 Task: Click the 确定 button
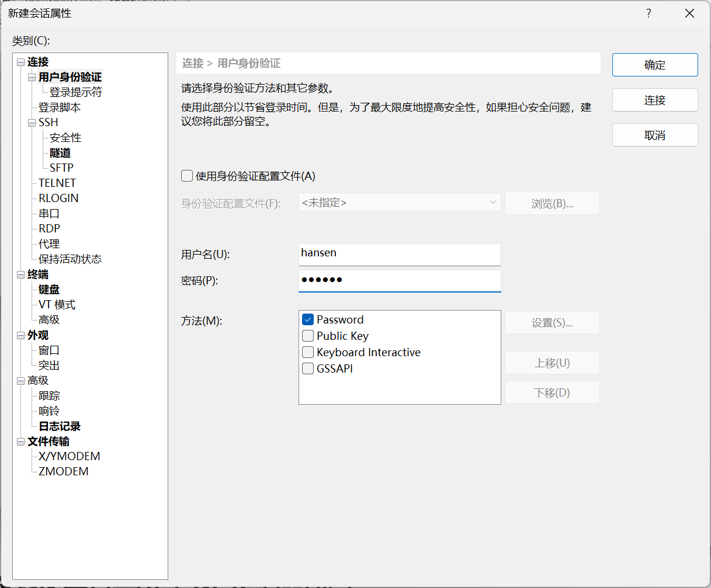click(x=654, y=65)
